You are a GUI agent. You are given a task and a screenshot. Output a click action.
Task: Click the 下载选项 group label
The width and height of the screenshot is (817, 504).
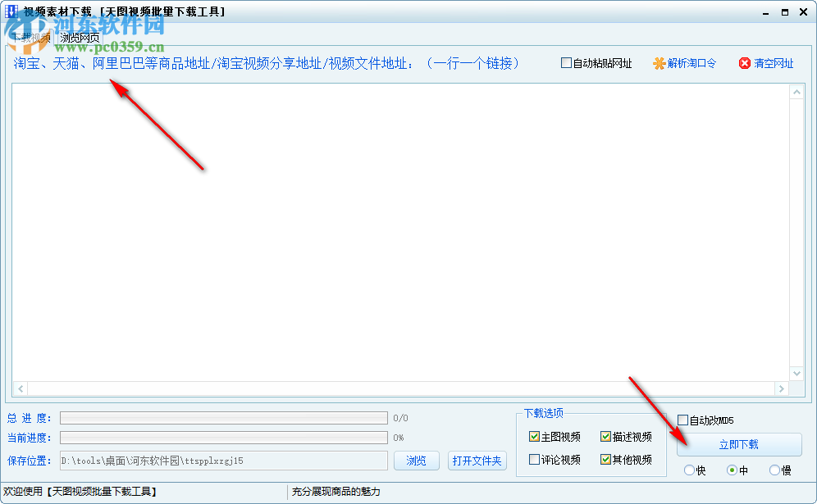tap(544, 413)
